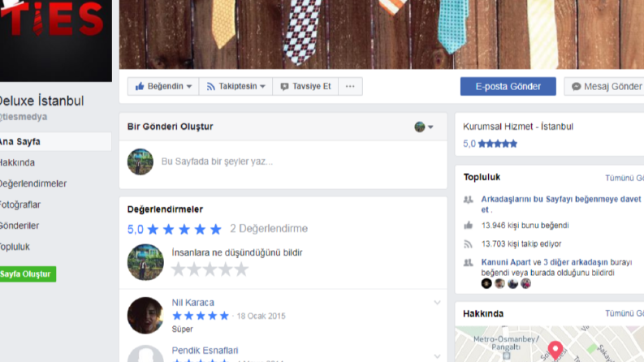Click the Tavsiye Et button
This screenshot has width=644, height=362.
coord(305,86)
